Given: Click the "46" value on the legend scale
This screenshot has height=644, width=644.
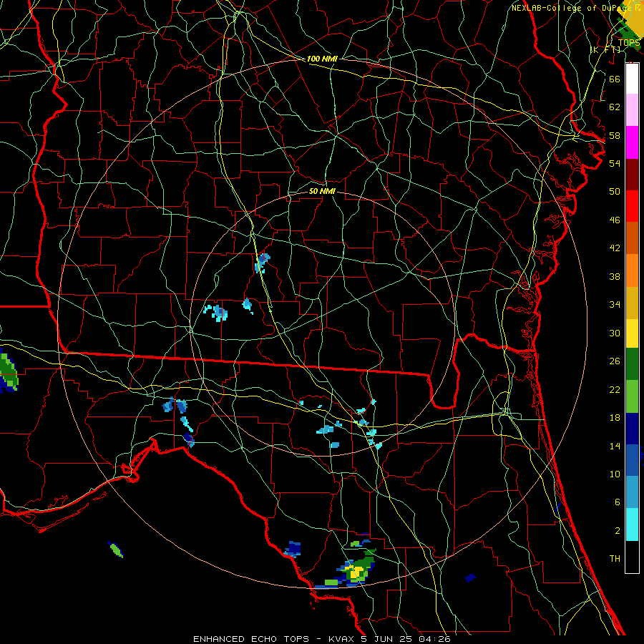Looking at the screenshot, I should (x=615, y=220).
